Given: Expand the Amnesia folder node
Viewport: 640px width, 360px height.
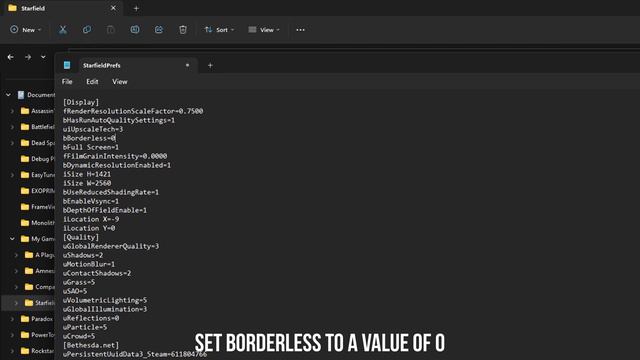Looking at the screenshot, I should click(x=16, y=271).
